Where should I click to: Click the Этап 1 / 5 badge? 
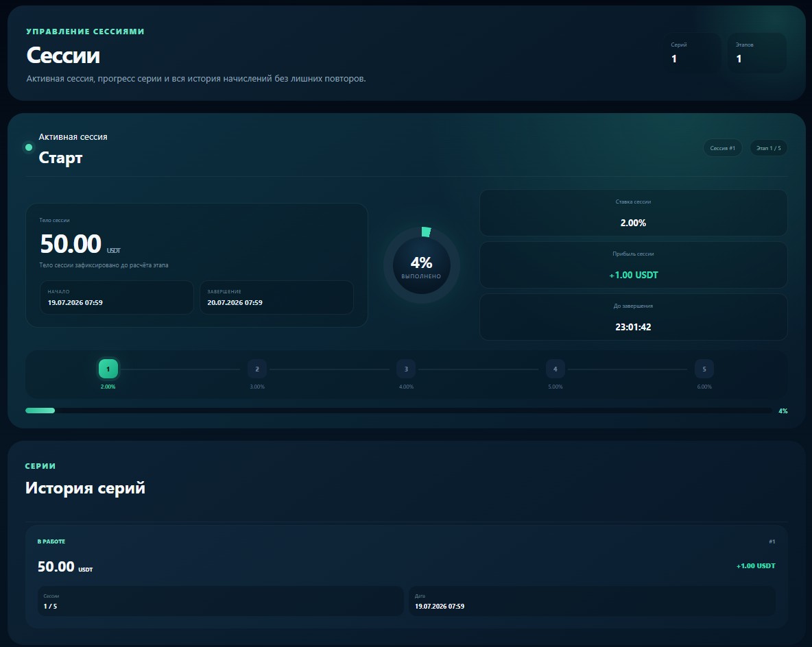point(769,148)
